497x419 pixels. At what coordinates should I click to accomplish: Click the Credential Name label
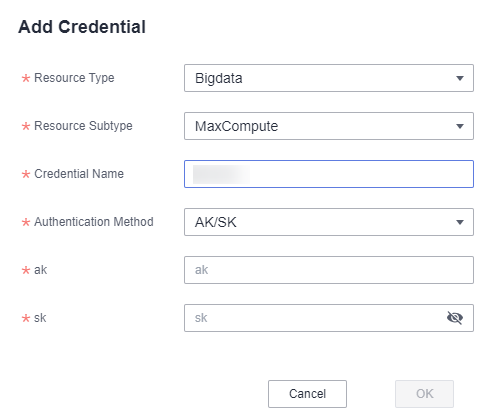(79, 174)
